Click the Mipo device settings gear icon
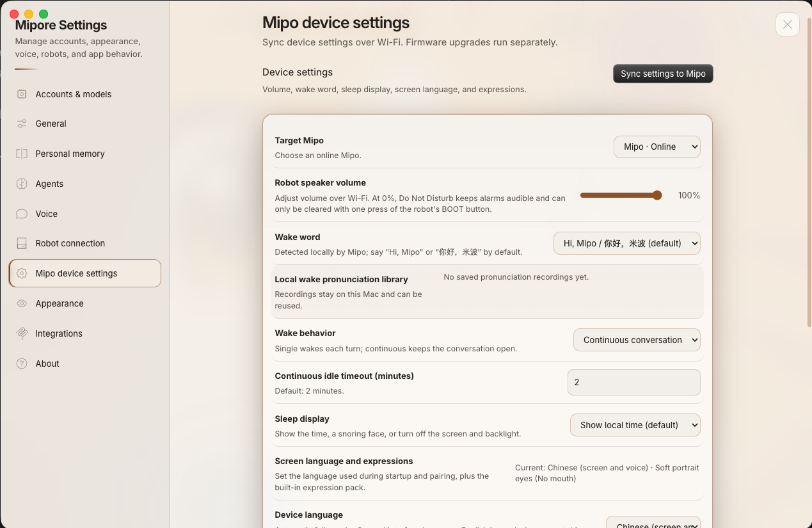The image size is (812, 528). click(x=22, y=273)
